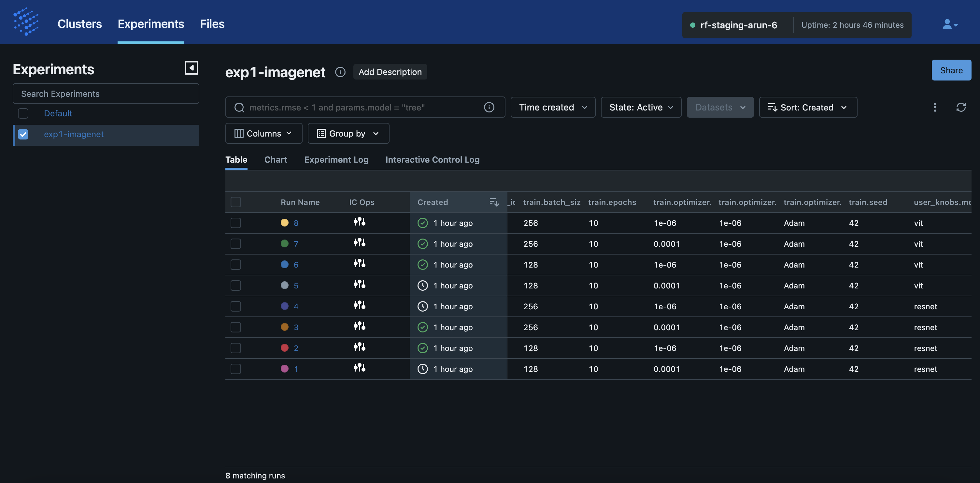Open the Sort: Created dropdown

808,107
